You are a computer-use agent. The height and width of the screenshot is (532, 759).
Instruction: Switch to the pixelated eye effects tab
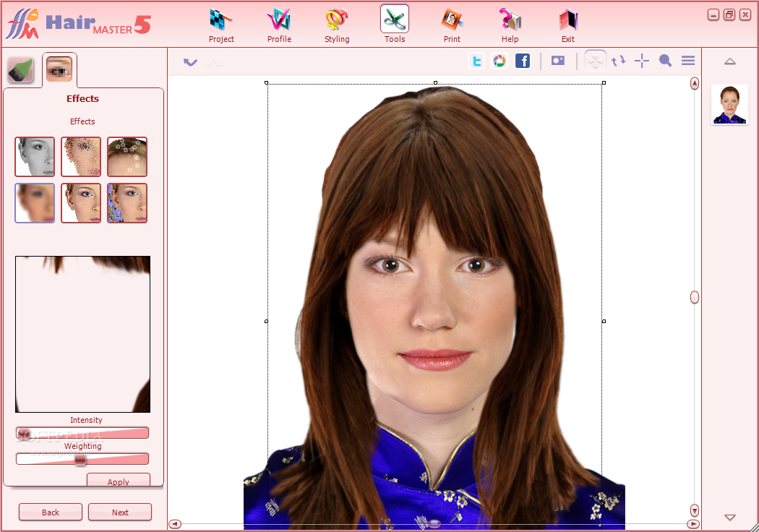coord(59,69)
